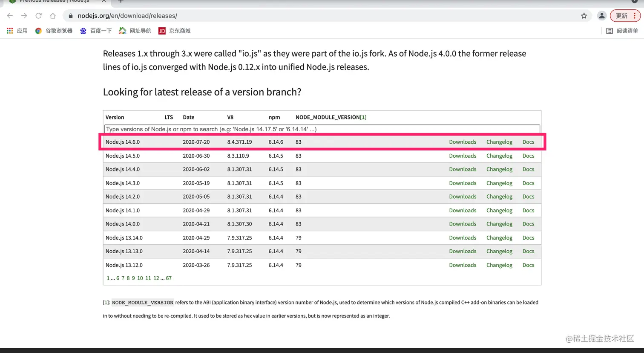Select the date 2020-06-30 cell
Screen dimensions: 644x353
tap(196, 156)
